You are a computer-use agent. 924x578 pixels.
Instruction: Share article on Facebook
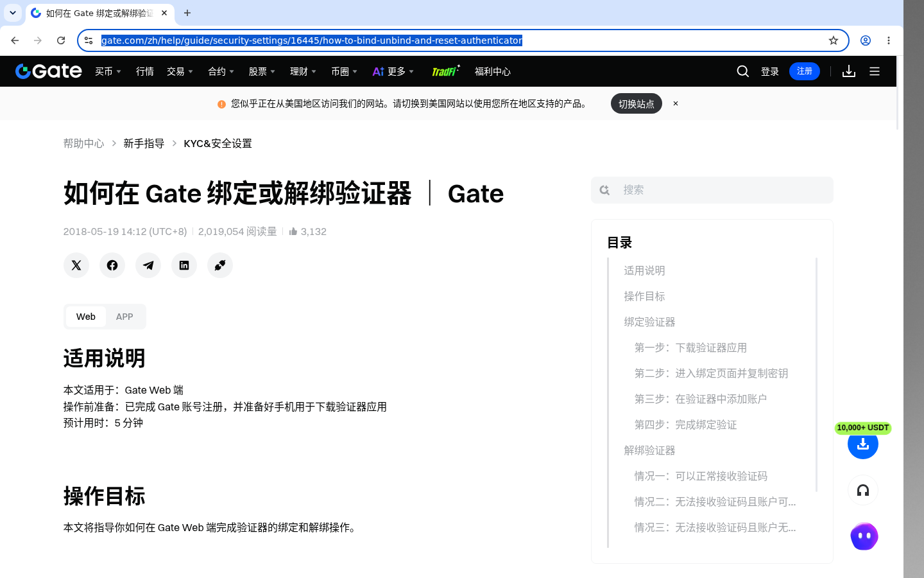112,265
